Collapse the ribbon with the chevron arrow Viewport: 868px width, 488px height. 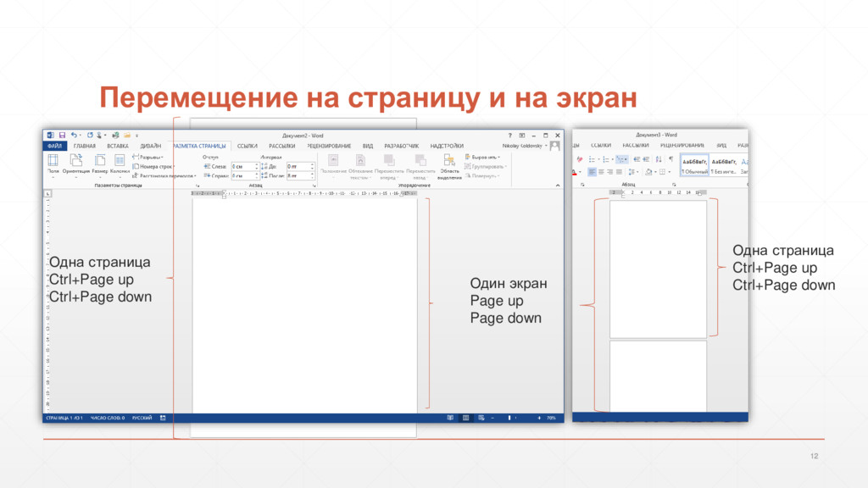[x=558, y=186]
